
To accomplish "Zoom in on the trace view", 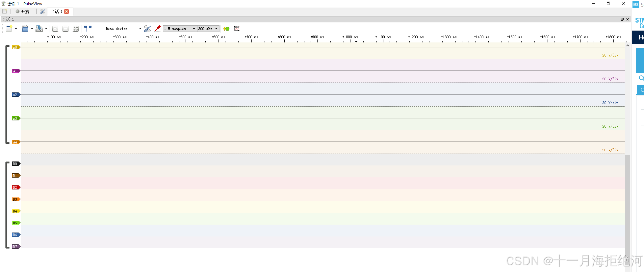I will pyautogui.click(x=55, y=29).
